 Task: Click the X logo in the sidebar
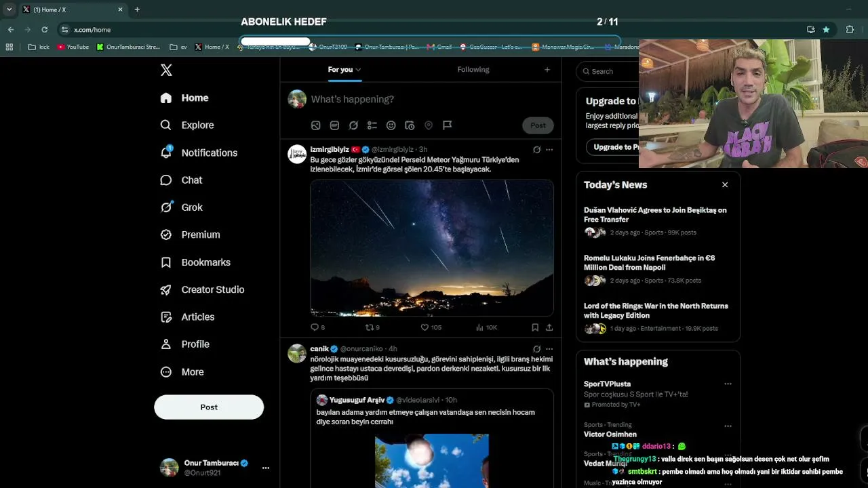click(x=166, y=70)
